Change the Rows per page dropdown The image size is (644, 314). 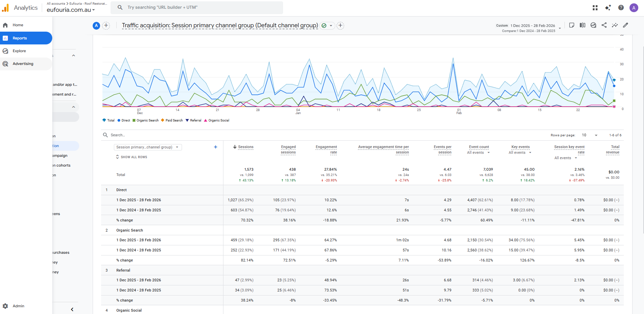[589, 135]
